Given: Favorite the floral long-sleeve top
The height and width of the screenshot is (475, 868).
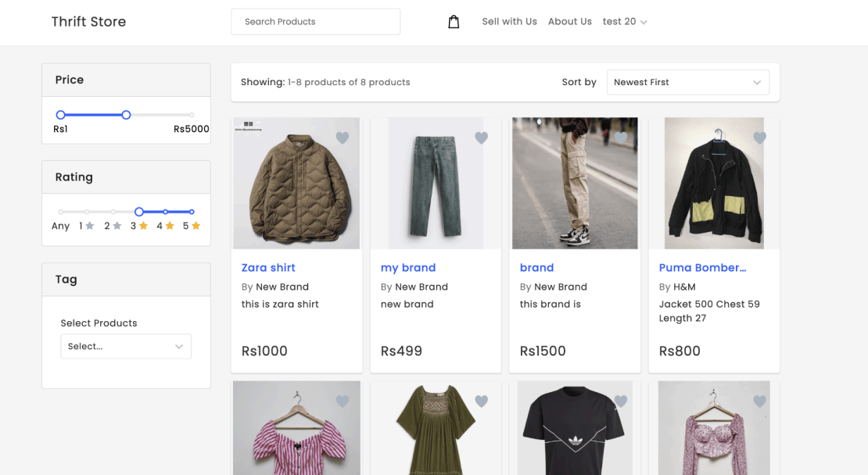Looking at the screenshot, I should click(x=759, y=401).
